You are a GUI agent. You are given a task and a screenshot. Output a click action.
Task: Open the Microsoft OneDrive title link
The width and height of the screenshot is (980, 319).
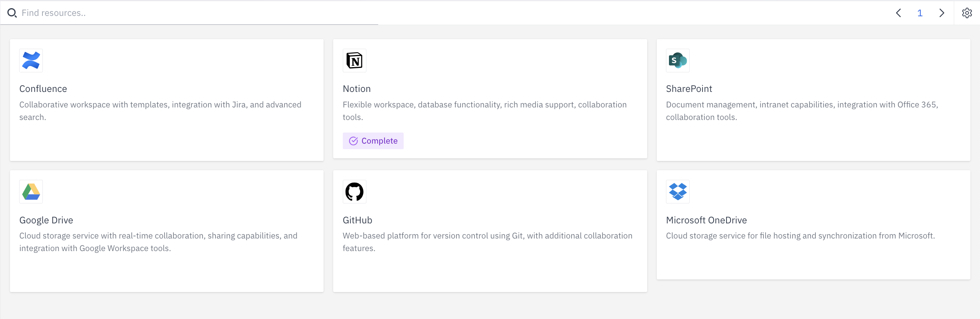(x=706, y=220)
